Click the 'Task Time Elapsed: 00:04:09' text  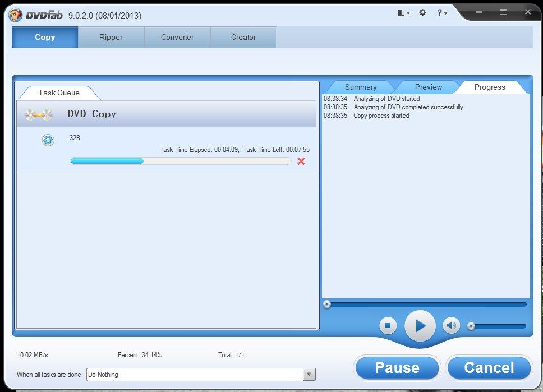point(200,150)
